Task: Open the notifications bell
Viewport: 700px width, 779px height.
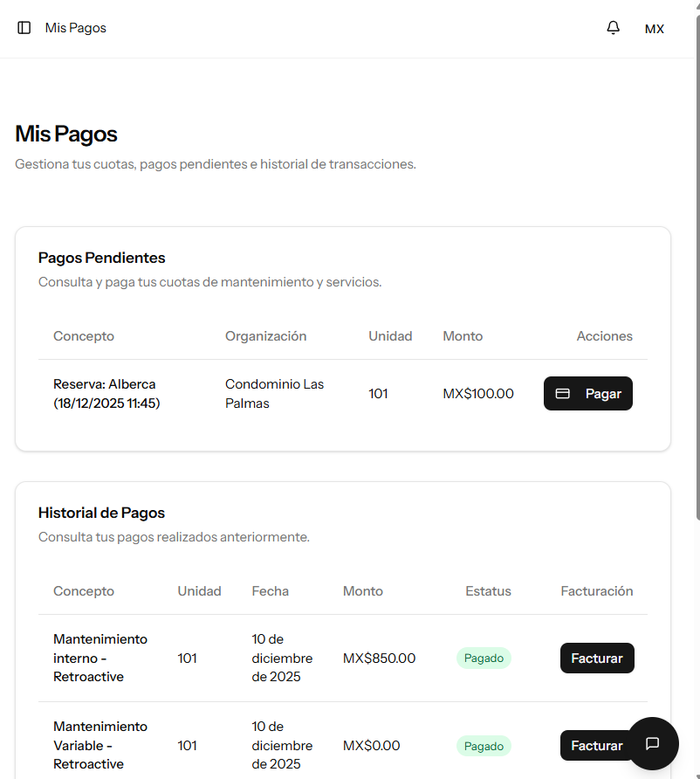Action: [614, 28]
